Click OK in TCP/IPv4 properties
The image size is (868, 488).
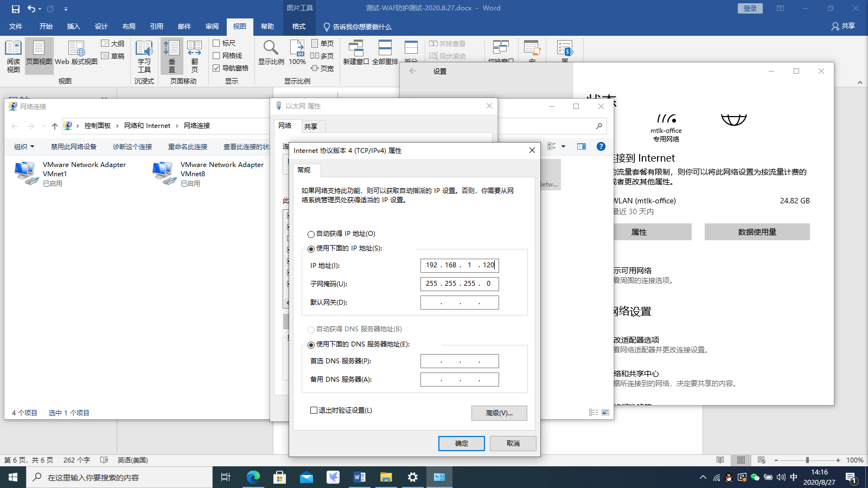(462, 444)
